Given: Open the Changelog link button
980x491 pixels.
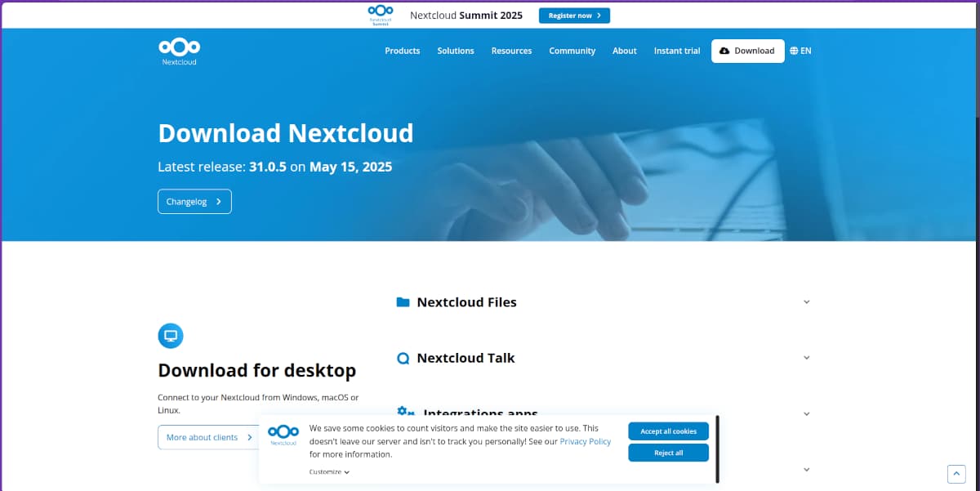Looking at the screenshot, I should pyautogui.click(x=194, y=202).
